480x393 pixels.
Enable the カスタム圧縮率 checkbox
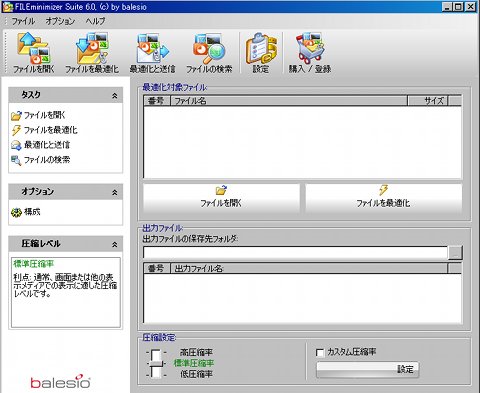click(320, 352)
